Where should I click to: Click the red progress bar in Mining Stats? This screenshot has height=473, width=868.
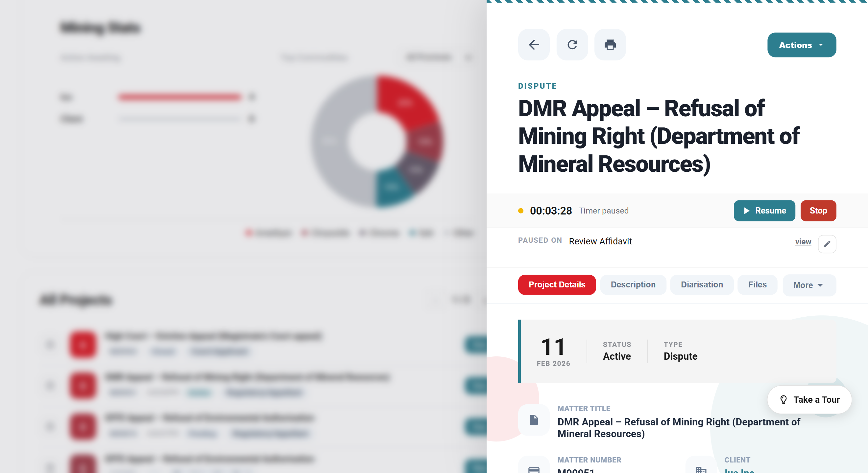pos(179,97)
